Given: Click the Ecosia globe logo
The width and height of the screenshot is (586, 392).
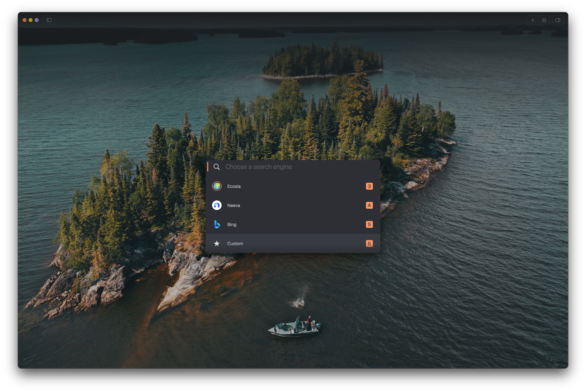Looking at the screenshot, I should (217, 186).
